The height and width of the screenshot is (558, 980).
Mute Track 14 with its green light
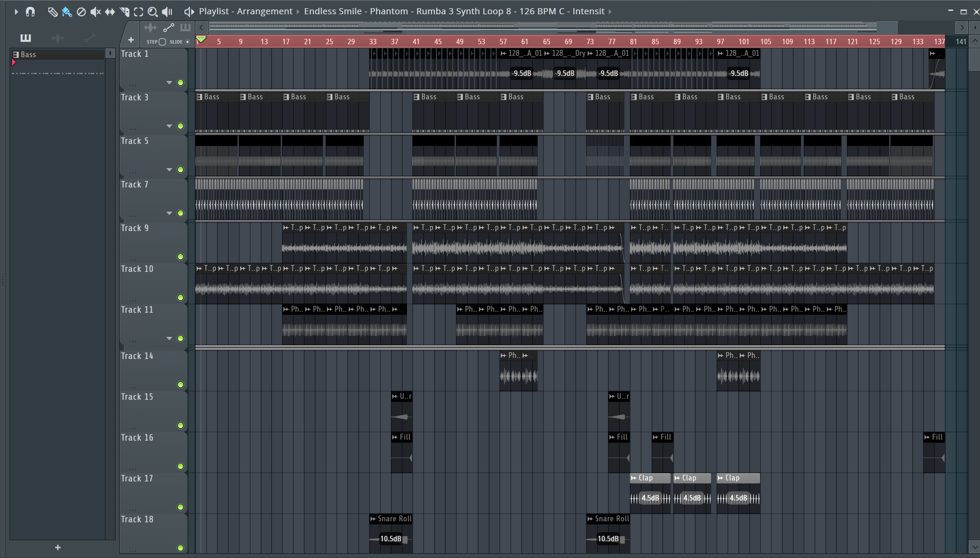click(x=180, y=384)
